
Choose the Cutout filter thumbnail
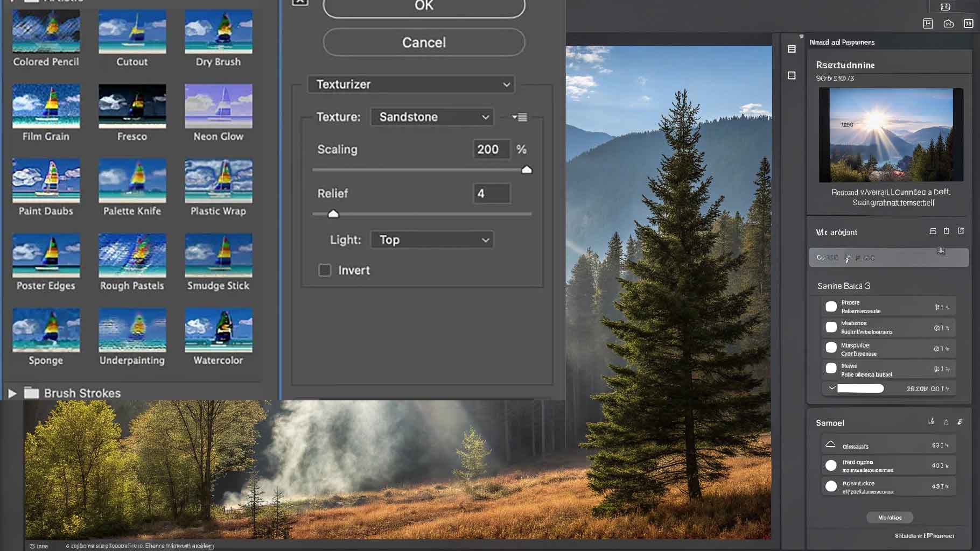132,31
